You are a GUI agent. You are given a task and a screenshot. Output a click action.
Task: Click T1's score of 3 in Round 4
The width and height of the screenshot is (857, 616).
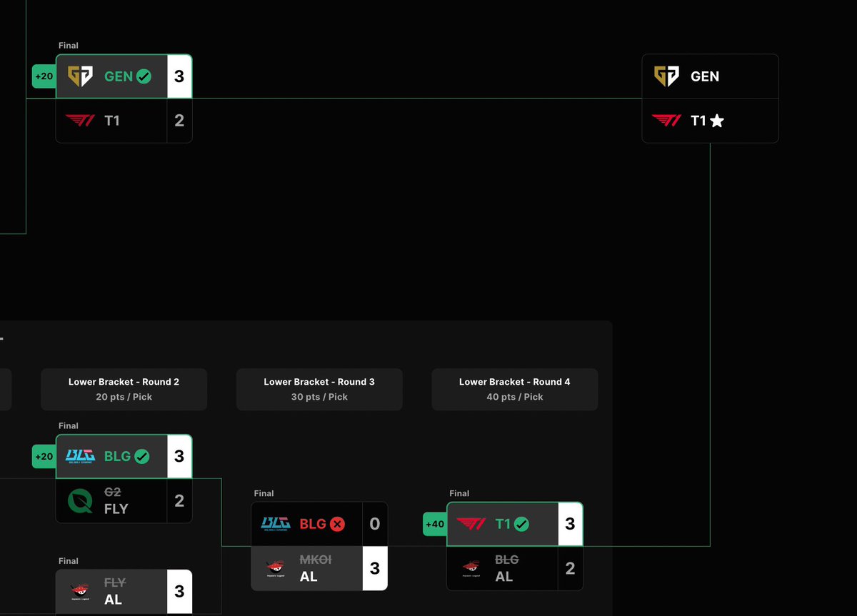(x=570, y=524)
